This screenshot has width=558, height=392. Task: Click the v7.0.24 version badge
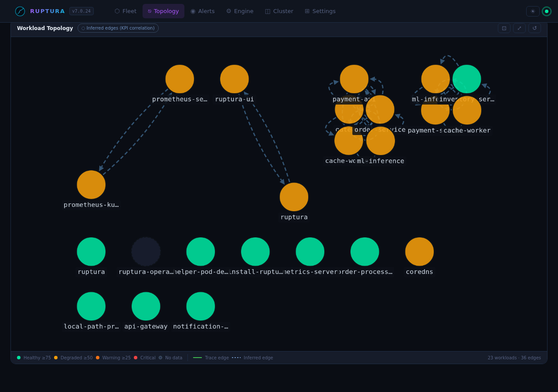pyautogui.click(x=82, y=11)
